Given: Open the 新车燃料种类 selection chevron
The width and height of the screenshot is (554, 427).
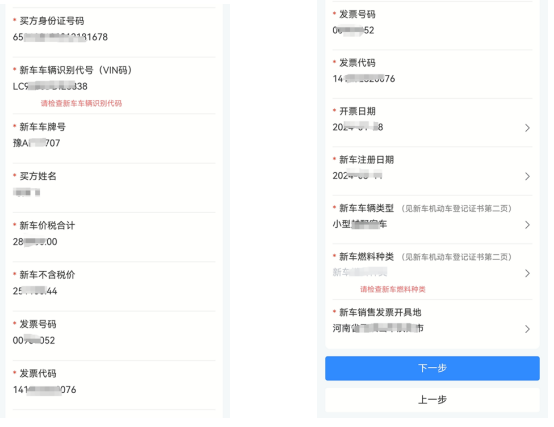Looking at the screenshot, I should pos(527,273).
